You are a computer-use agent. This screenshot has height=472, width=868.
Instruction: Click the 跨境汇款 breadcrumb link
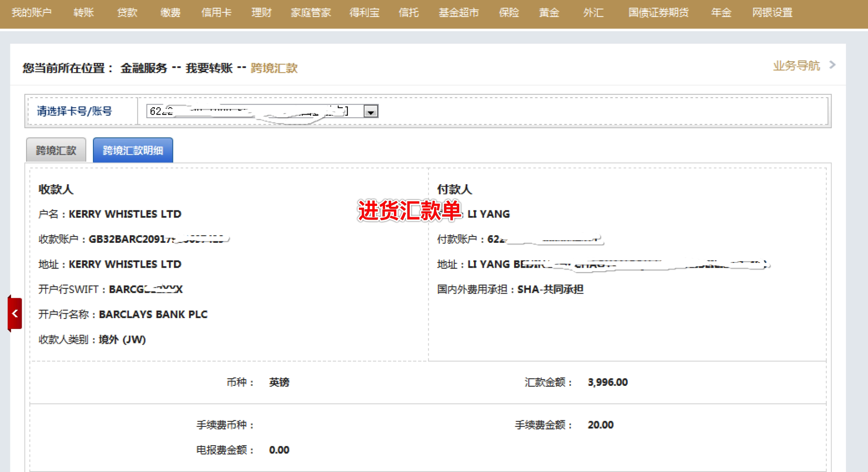(274, 68)
